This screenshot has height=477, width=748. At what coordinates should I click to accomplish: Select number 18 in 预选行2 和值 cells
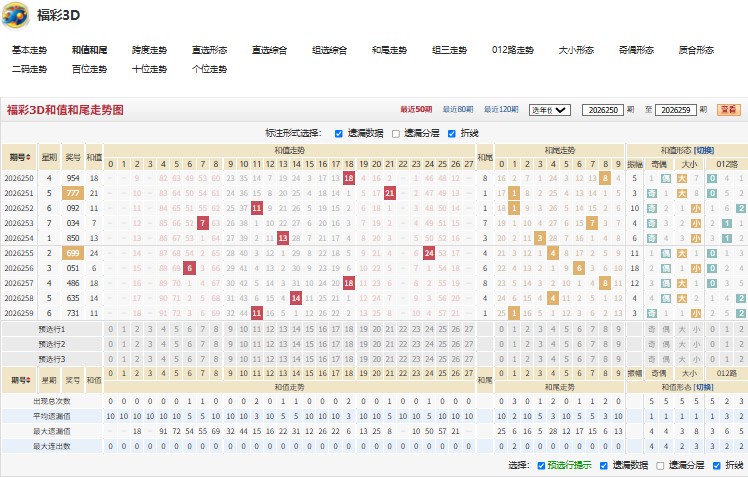point(349,344)
